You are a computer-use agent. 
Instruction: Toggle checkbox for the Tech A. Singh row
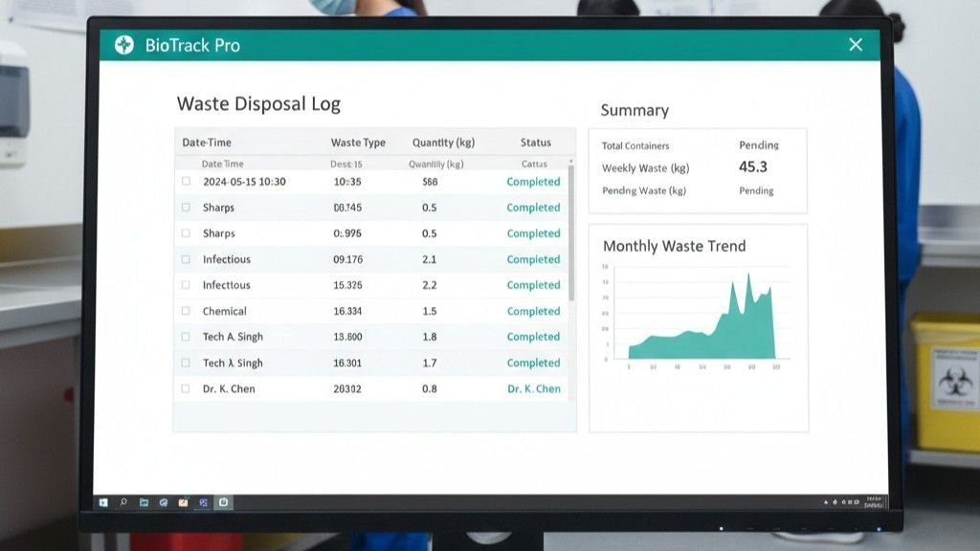[186, 337]
